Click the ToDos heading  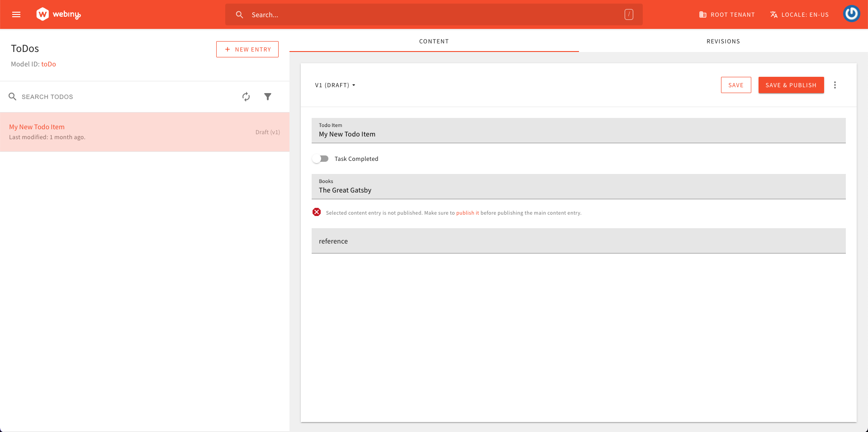click(25, 48)
